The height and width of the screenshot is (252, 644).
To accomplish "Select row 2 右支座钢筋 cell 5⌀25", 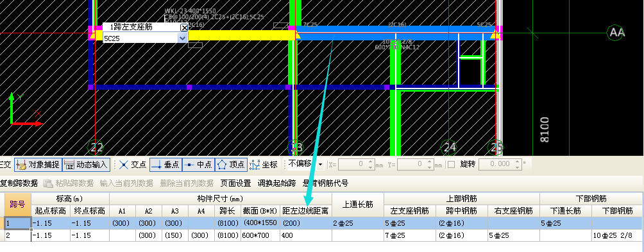I will point(514,235).
